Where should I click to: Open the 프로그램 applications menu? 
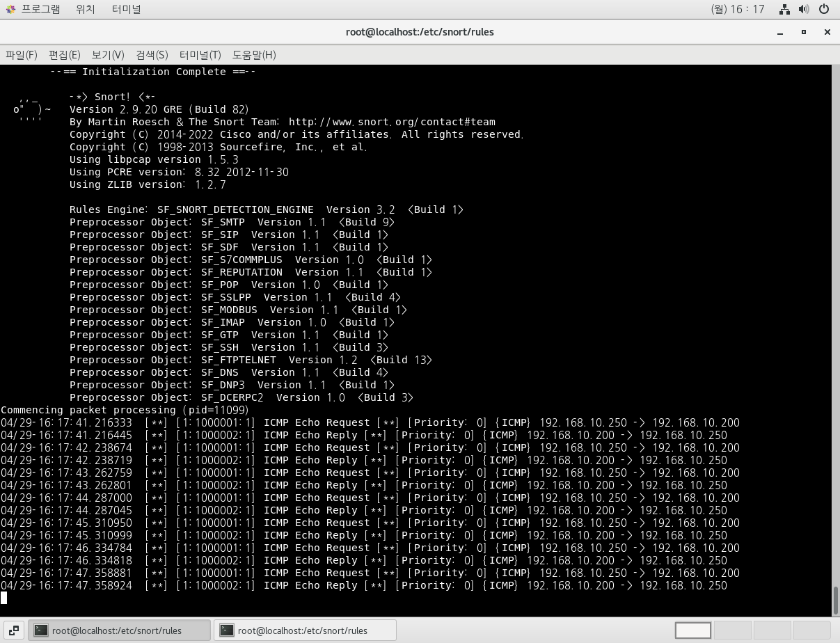(x=40, y=9)
